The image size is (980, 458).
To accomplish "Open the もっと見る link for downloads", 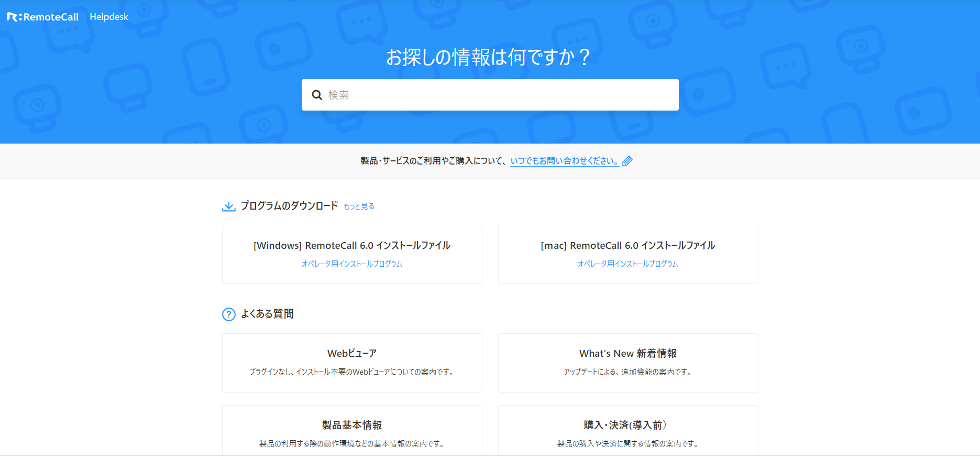I will coord(359,206).
